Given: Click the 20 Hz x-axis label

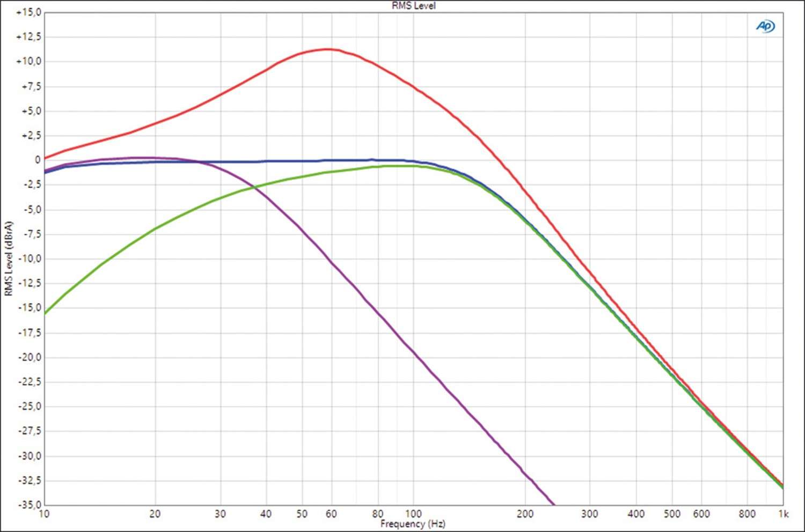Looking at the screenshot, I should (155, 514).
